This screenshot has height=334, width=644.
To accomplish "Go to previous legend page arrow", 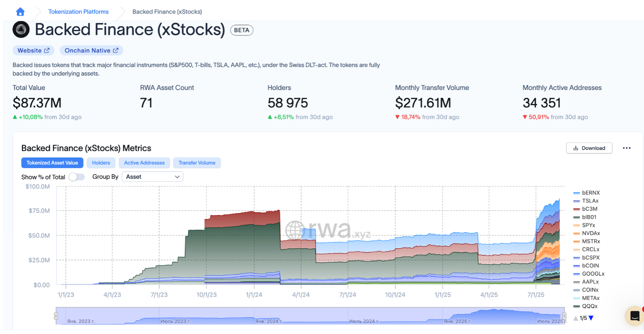I will [576, 318].
